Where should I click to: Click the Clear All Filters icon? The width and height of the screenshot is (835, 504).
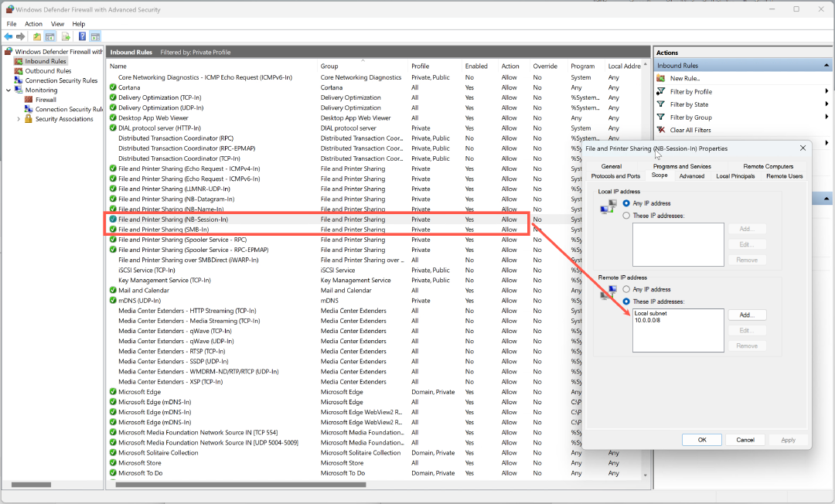(x=661, y=130)
